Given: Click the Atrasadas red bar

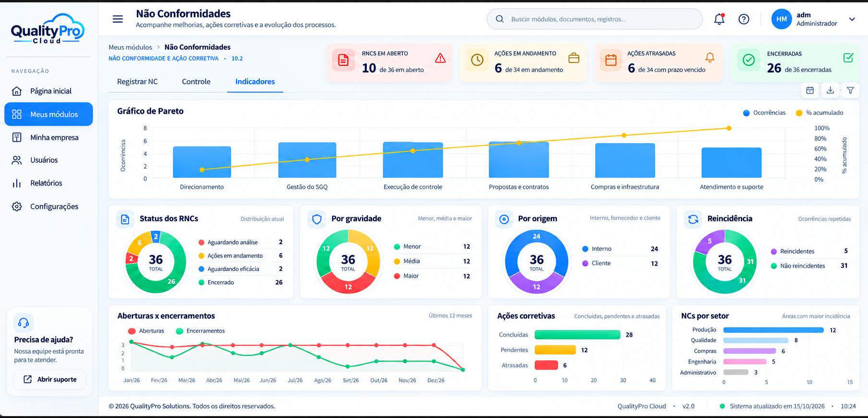Looking at the screenshot, I should point(546,365).
